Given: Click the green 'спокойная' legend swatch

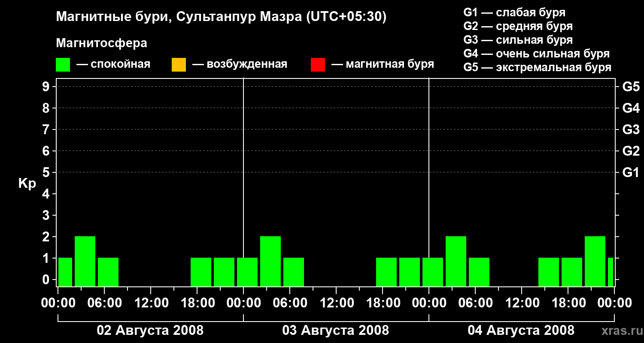Looking at the screenshot, I should tap(63, 65).
